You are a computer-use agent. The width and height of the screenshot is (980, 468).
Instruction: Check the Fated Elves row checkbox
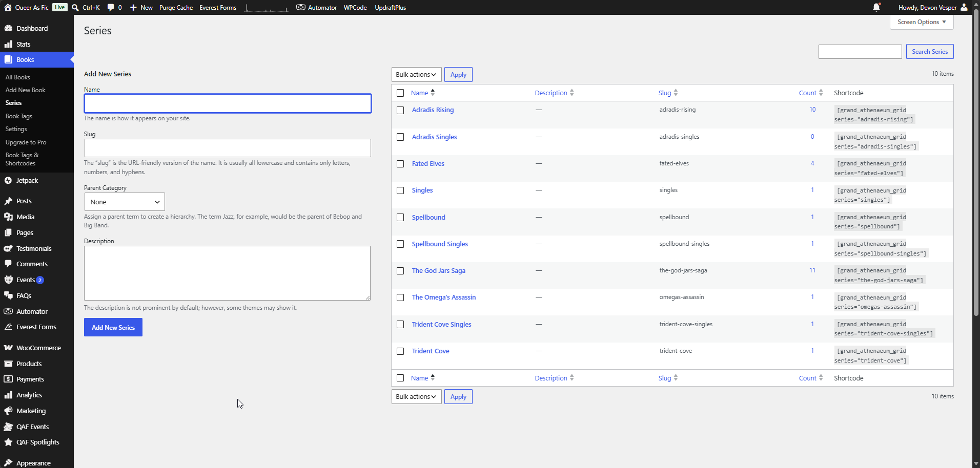click(x=400, y=164)
